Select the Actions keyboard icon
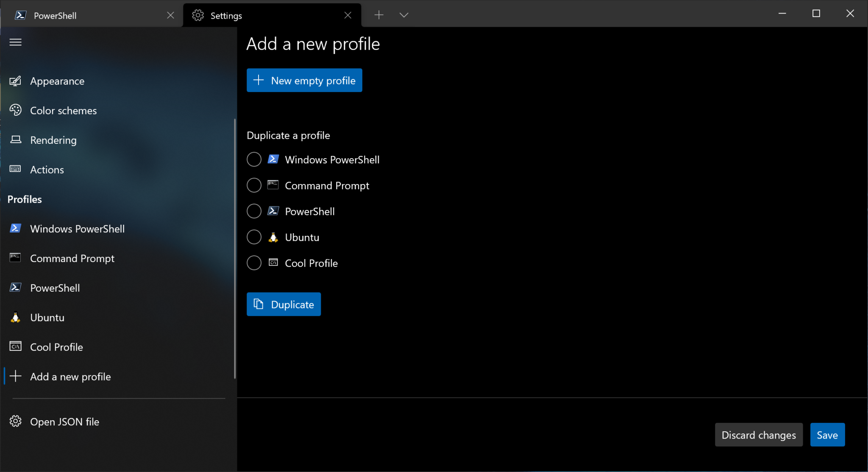The height and width of the screenshot is (472, 868). [x=15, y=169]
